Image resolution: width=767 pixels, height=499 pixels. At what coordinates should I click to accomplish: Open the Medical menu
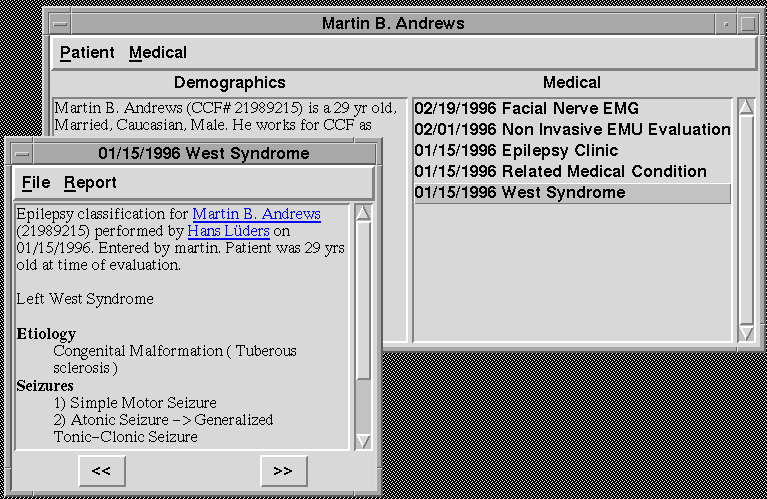157,52
